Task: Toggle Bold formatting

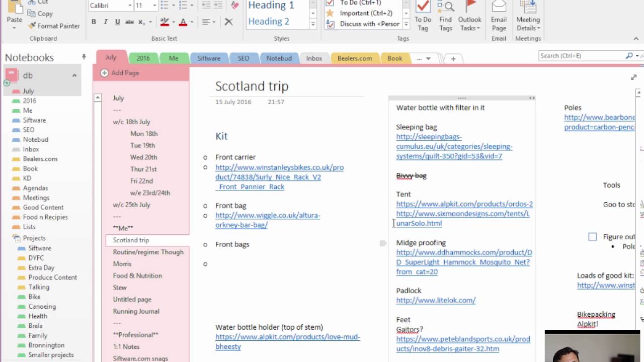Action: click(x=94, y=22)
